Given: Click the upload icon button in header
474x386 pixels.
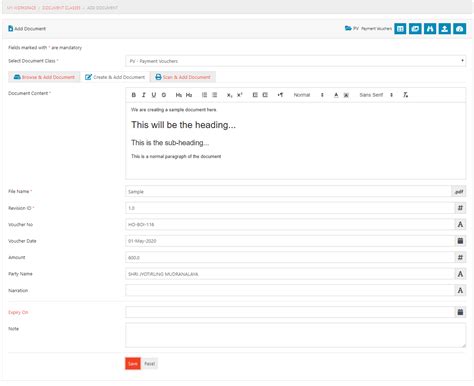Looking at the screenshot, I should pos(445,29).
